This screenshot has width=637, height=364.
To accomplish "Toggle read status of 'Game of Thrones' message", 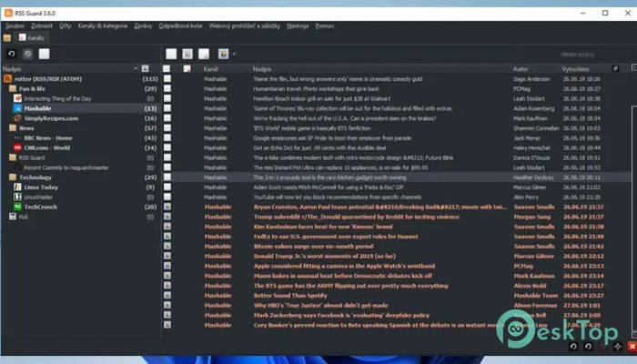I will [x=167, y=108].
